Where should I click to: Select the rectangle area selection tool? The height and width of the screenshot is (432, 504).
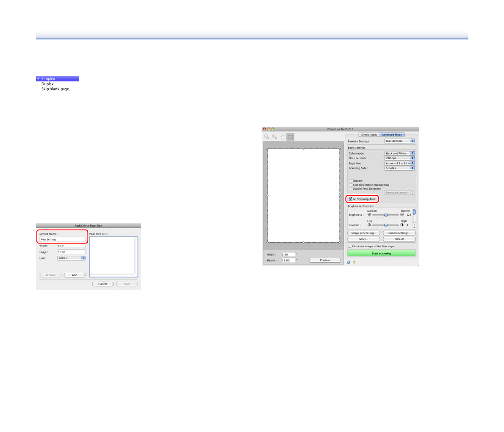click(290, 137)
